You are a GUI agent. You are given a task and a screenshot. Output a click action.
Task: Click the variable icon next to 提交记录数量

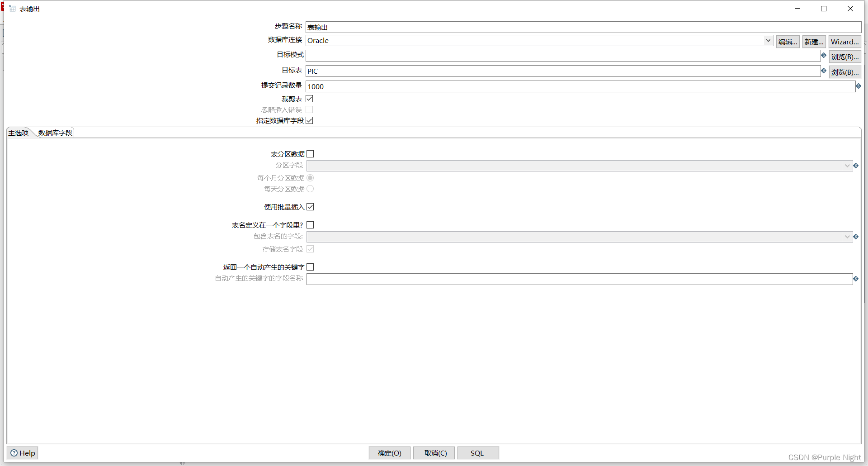pos(859,86)
